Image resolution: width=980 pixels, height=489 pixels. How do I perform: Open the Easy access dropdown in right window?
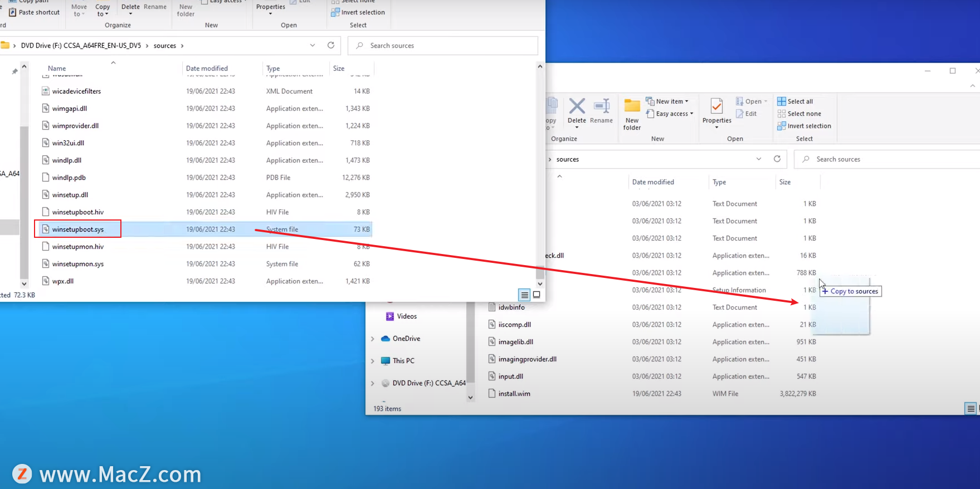(669, 114)
